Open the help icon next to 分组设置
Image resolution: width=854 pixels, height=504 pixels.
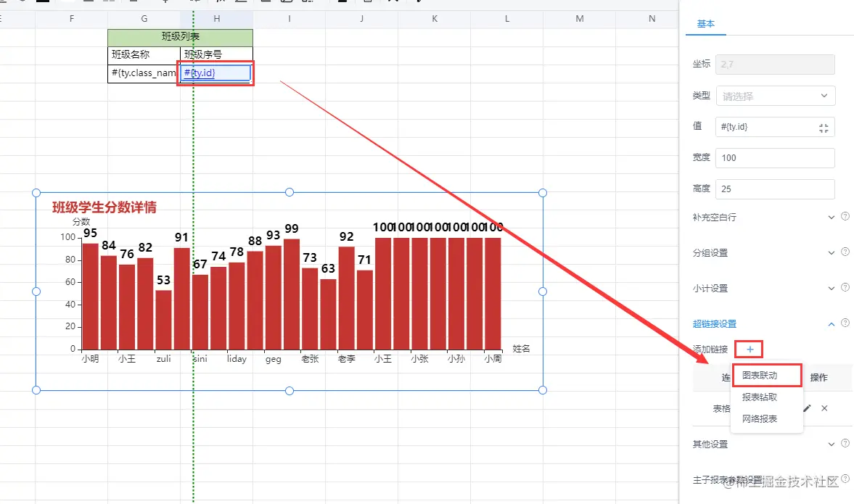(845, 252)
